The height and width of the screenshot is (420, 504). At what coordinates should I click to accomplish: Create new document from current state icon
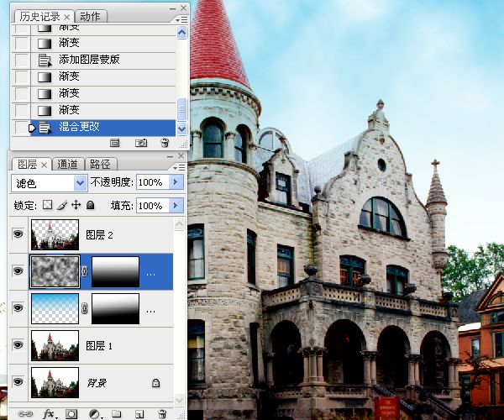[x=115, y=143]
